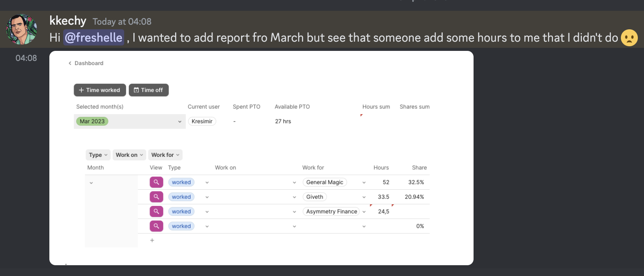Open Work for dropdown arrow beside General Magic
Image resolution: width=644 pixels, height=276 pixels.
tap(364, 183)
